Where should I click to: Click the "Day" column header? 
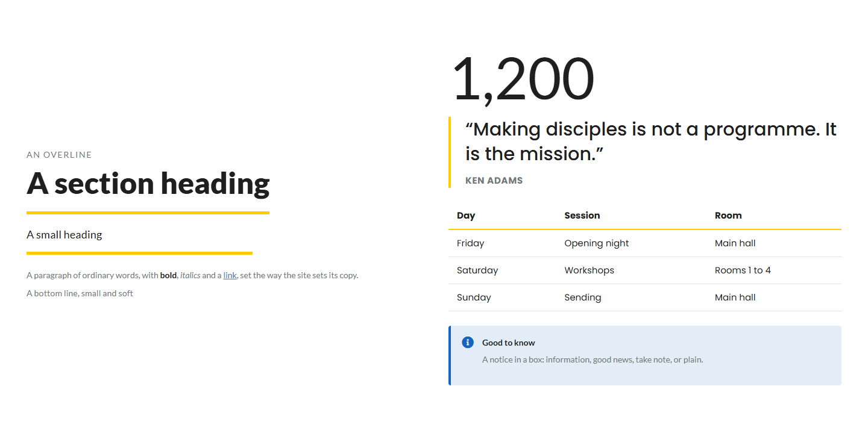point(466,216)
